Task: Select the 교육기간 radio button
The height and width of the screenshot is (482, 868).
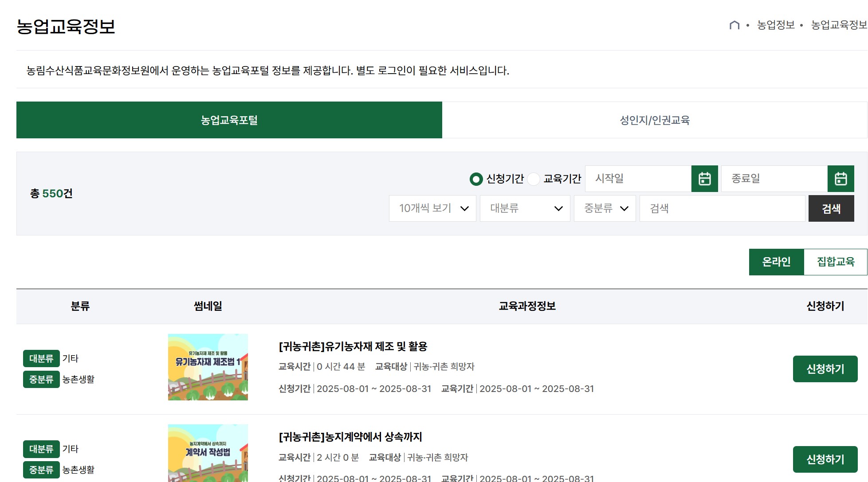Action: click(534, 179)
